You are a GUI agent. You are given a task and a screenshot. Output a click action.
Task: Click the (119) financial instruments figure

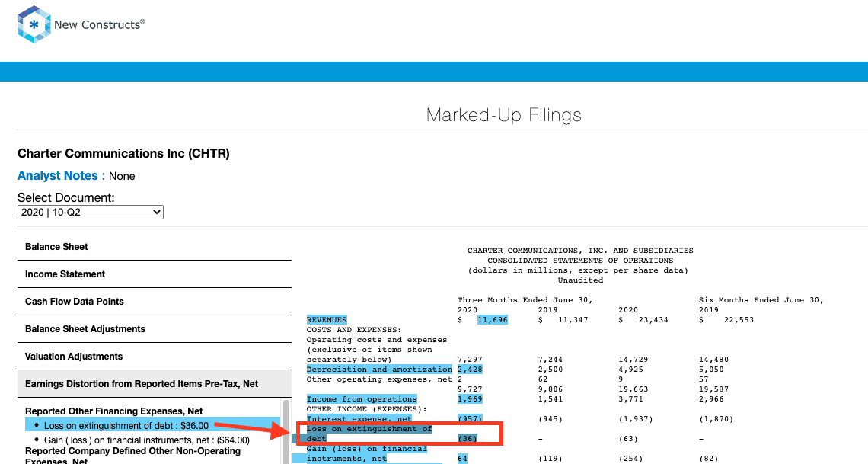[550, 459]
